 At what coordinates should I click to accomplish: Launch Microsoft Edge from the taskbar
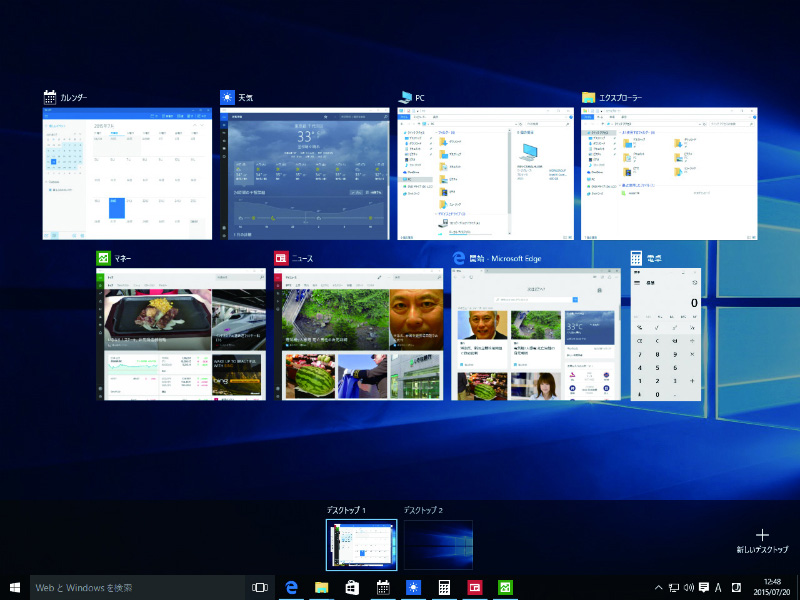(x=290, y=587)
